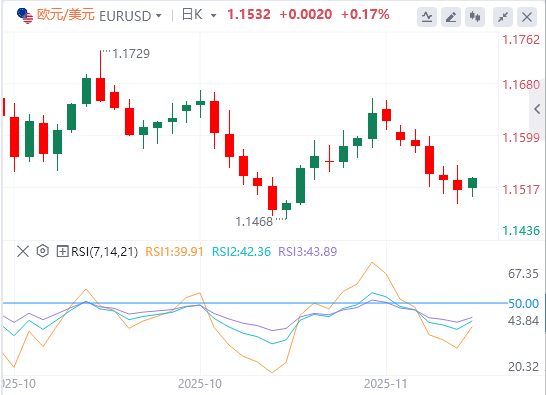Select the 1.1729 high price marker
Viewport: 546px width, 395px height.
coord(131,54)
